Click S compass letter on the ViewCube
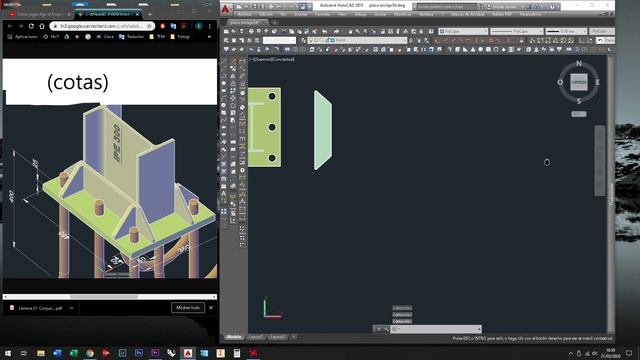Image resolution: width=640 pixels, height=360 pixels. [579, 101]
